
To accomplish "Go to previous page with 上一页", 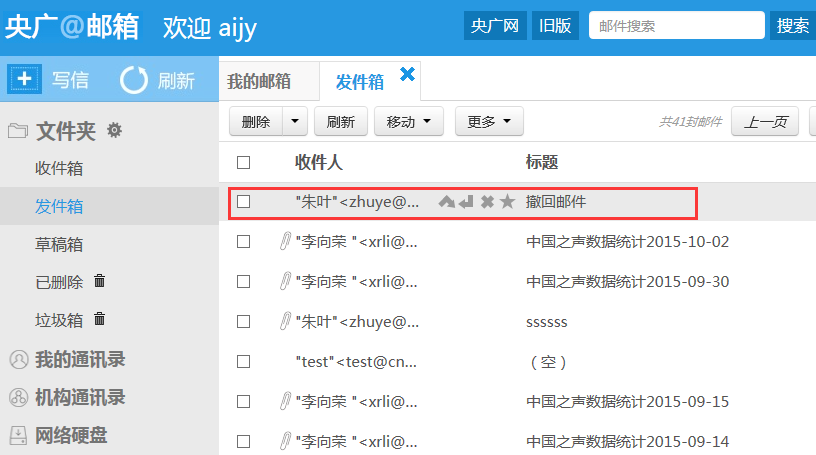I will click(x=765, y=121).
